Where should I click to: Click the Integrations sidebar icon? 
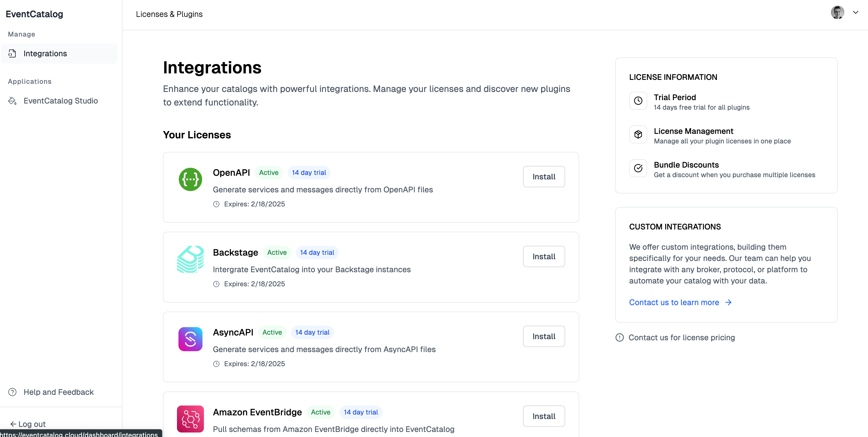pyautogui.click(x=12, y=53)
